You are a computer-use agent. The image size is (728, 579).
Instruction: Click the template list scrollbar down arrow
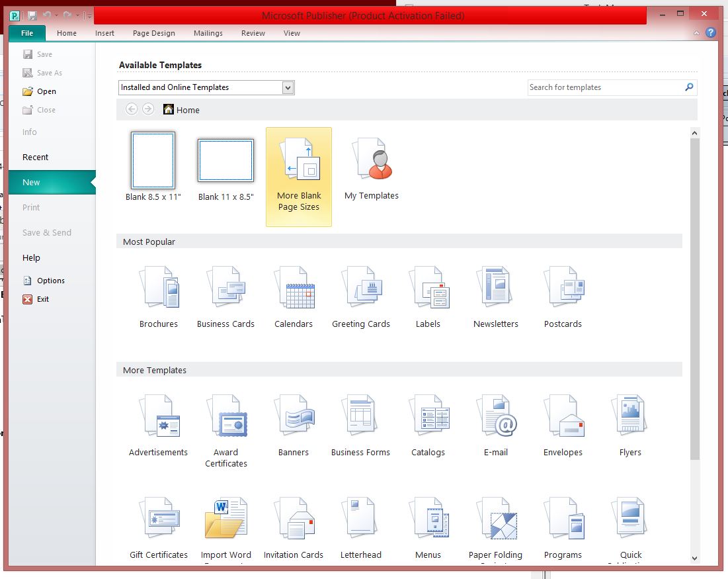pyautogui.click(x=694, y=558)
